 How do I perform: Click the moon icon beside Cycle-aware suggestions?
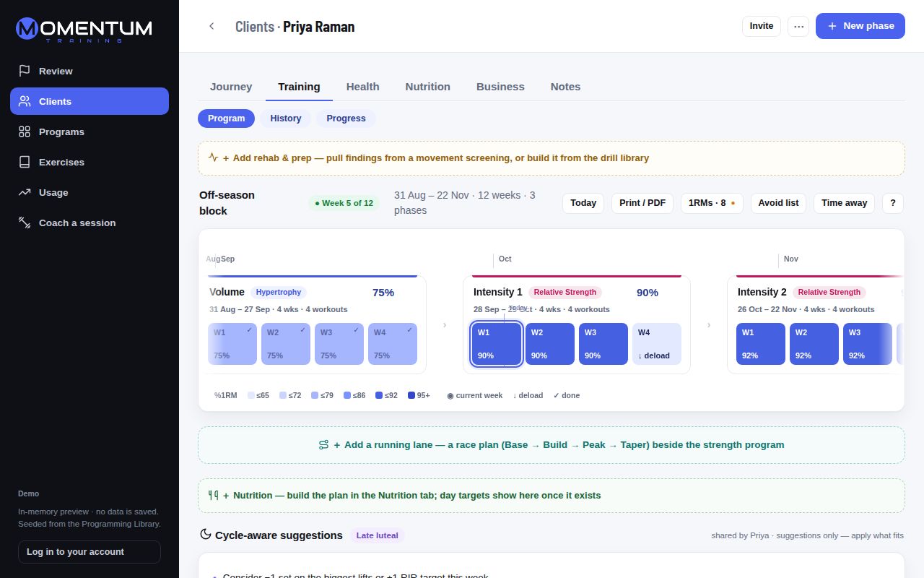tap(206, 535)
